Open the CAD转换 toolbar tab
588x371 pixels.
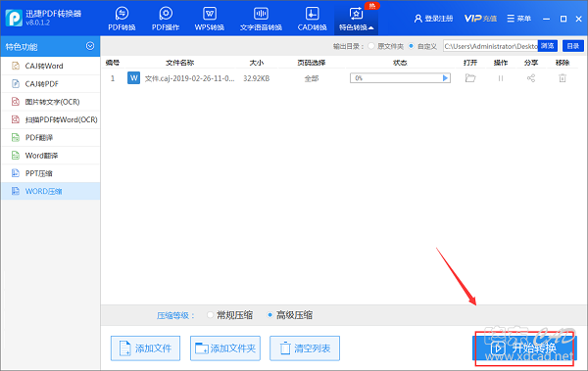(x=312, y=19)
